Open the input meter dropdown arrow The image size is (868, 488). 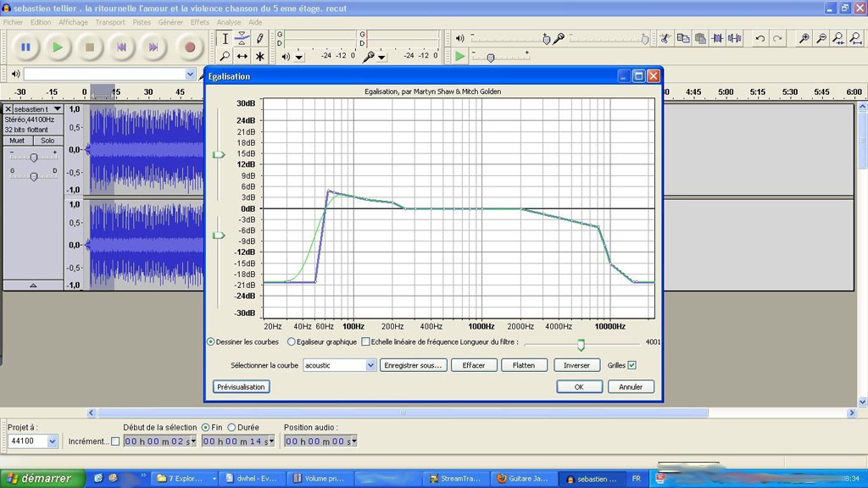pos(382,57)
